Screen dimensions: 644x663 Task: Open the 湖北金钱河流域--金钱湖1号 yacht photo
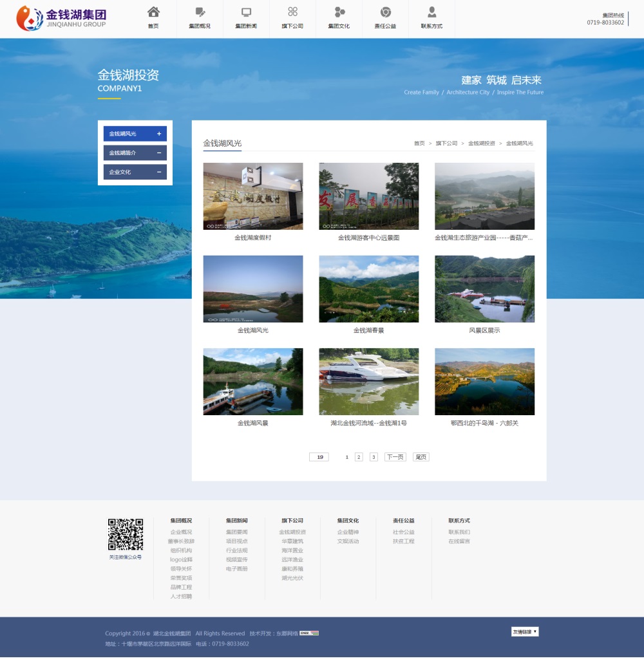point(368,382)
